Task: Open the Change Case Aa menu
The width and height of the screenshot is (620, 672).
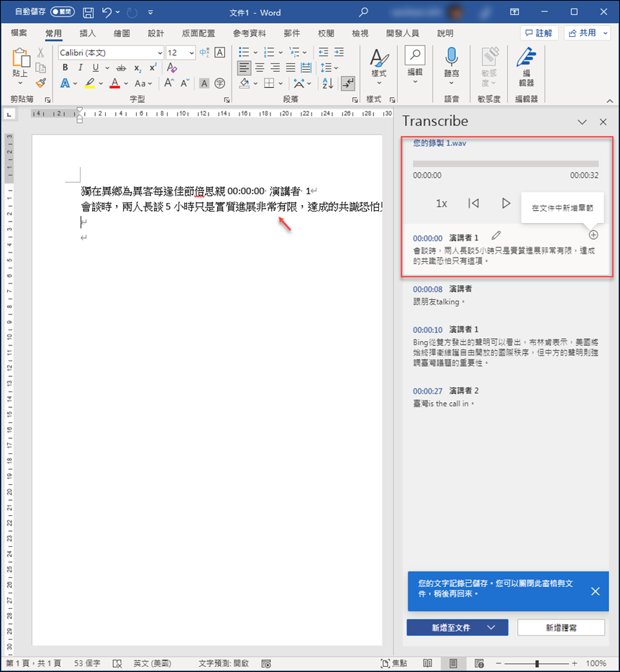Action: coord(143,83)
